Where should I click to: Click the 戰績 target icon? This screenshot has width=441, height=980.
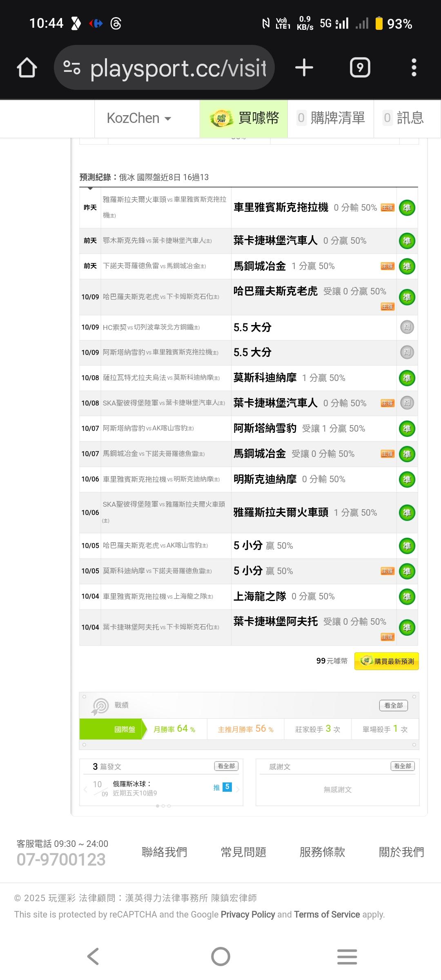[100, 706]
